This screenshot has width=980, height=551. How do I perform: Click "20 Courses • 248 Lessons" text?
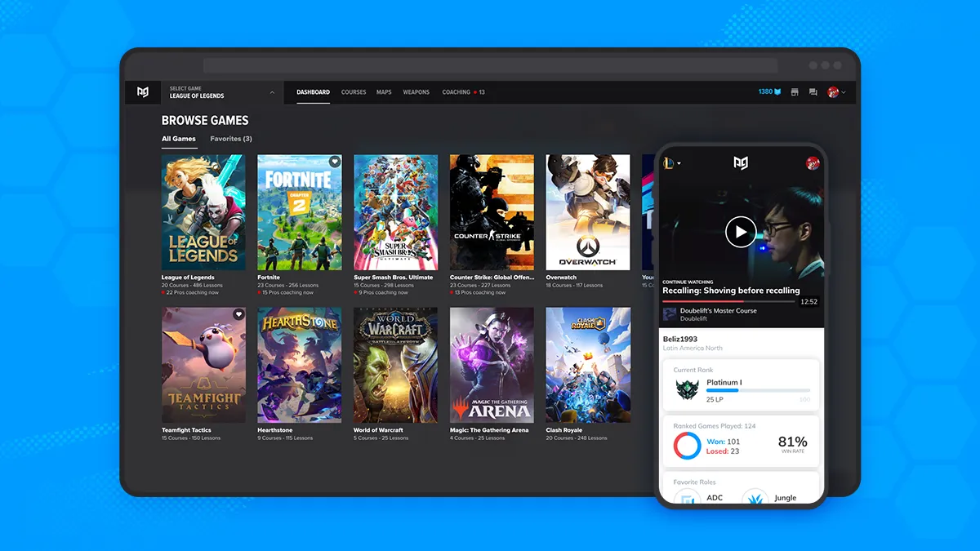pos(577,438)
